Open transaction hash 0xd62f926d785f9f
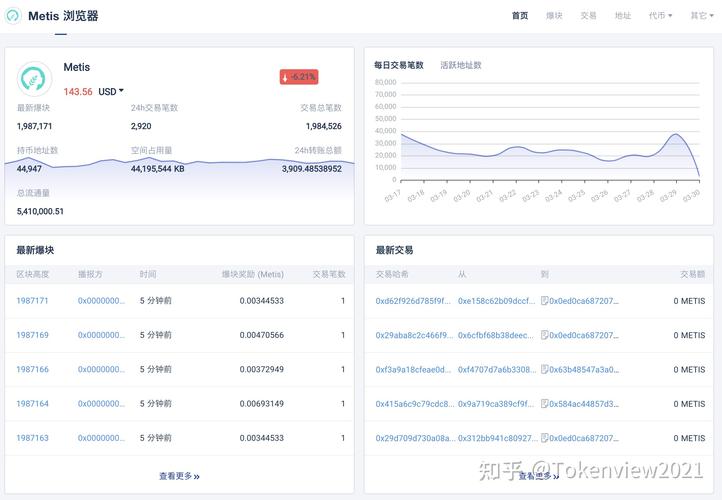Screen dimensions: 722x500 coord(413,301)
